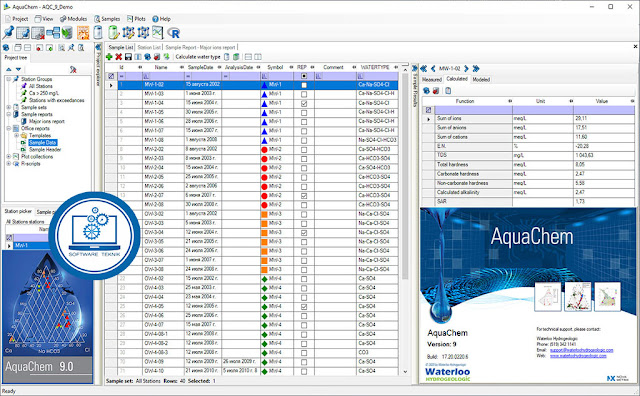This screenshot has width=640, height=396.
Task: Toggle REP checkbox for sample OW-3-04
Action: click(x=304, y=233)
